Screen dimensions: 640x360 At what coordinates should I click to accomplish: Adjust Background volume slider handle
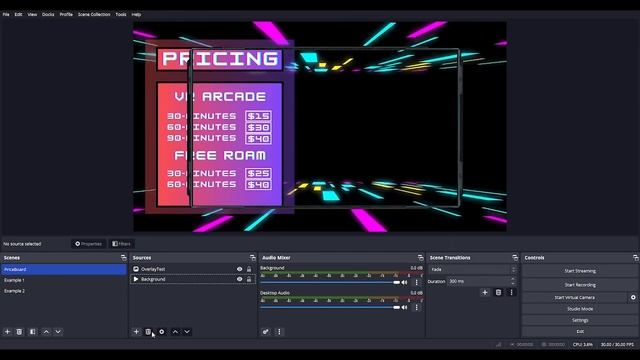point(396,282)
